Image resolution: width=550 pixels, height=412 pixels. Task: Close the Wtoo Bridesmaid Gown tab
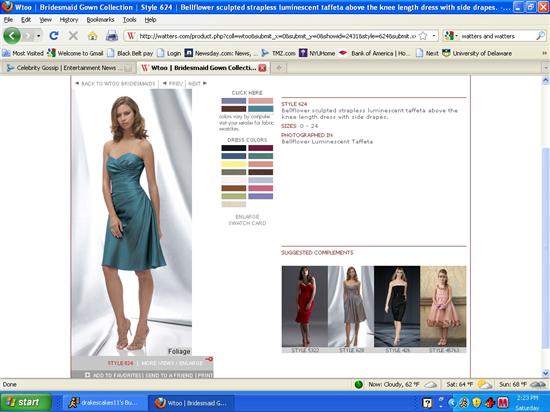pyautogui.click(x=262, y=68)
